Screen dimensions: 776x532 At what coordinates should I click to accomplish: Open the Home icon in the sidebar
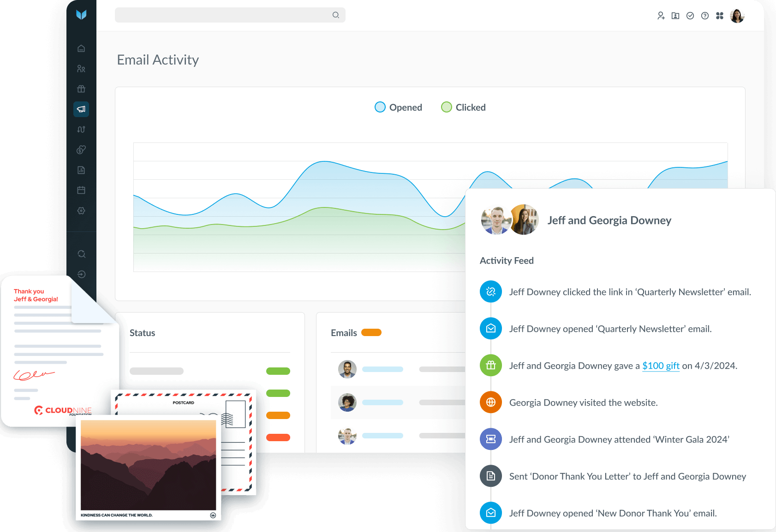click(81, 48)
